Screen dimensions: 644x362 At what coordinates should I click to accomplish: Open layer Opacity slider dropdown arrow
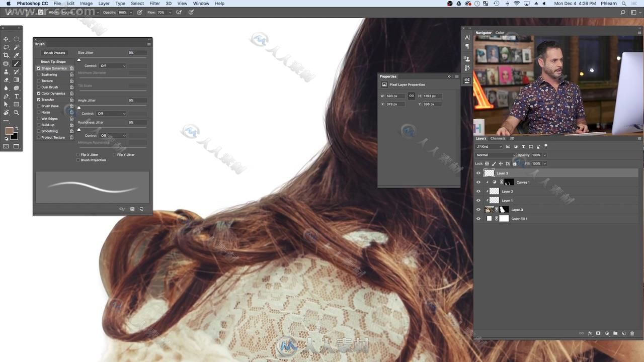[x=544, y=155]
